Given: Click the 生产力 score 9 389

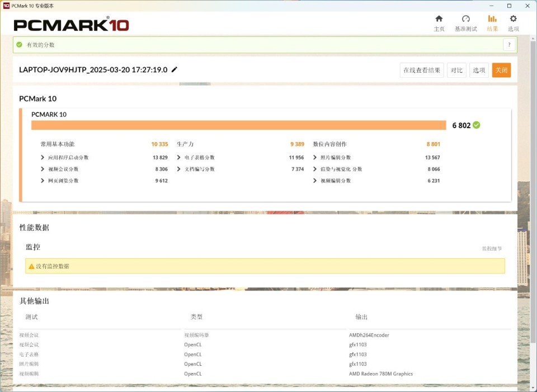Looking at the screenshot, I should (x=297, y=144).
